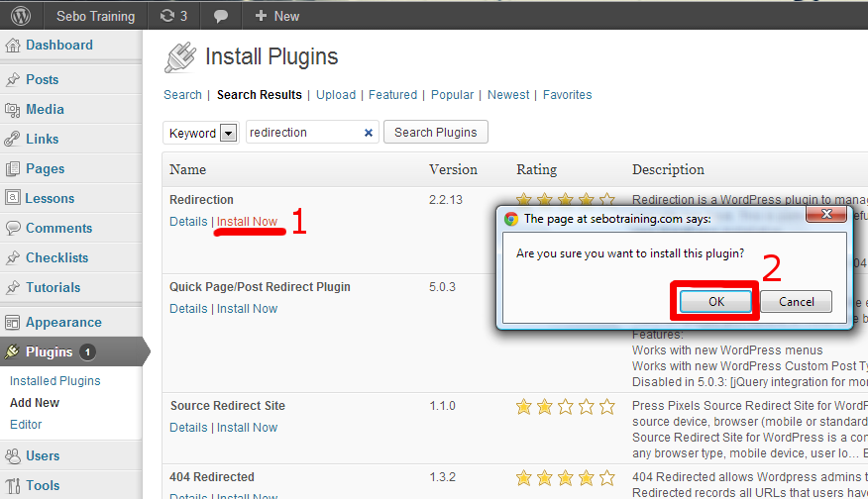
Task: View Details for Quick Page/Post Redirect Plugin
Action: click(188, 309)
